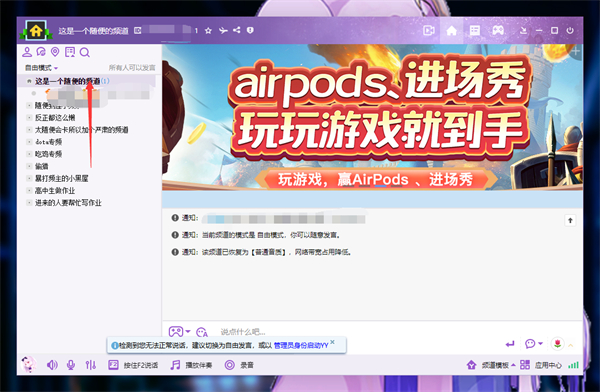Send message with the enter arrow icon
This screenshot has height=392, width=600.
coord(510,344)
